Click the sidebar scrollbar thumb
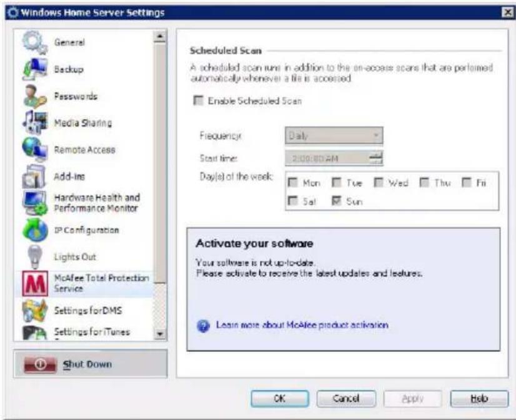 coord(160,163)
